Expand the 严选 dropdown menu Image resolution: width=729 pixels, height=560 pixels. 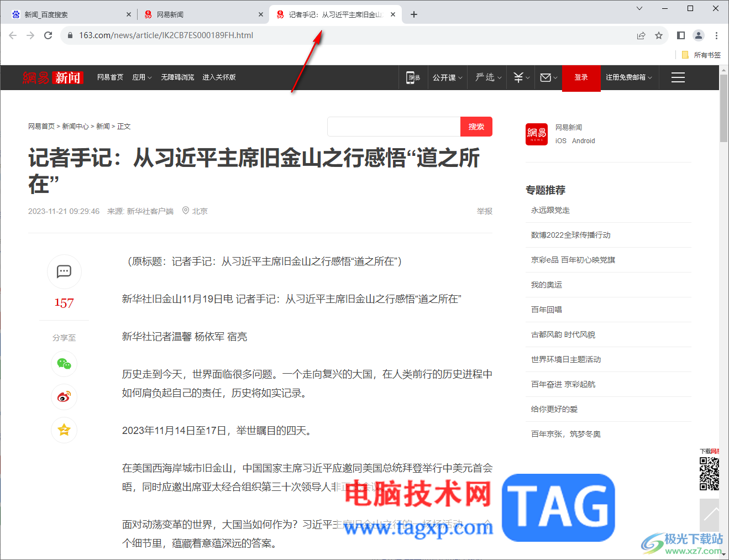[486, 77]
